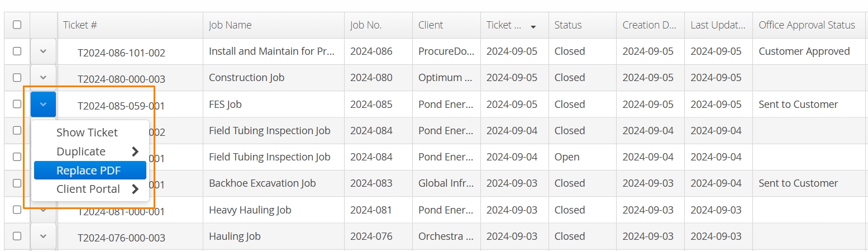The height and width of the screenshot is (251, 868).
Task: Open row menu for ticket T2024-076-000-003
Action: 43,236
